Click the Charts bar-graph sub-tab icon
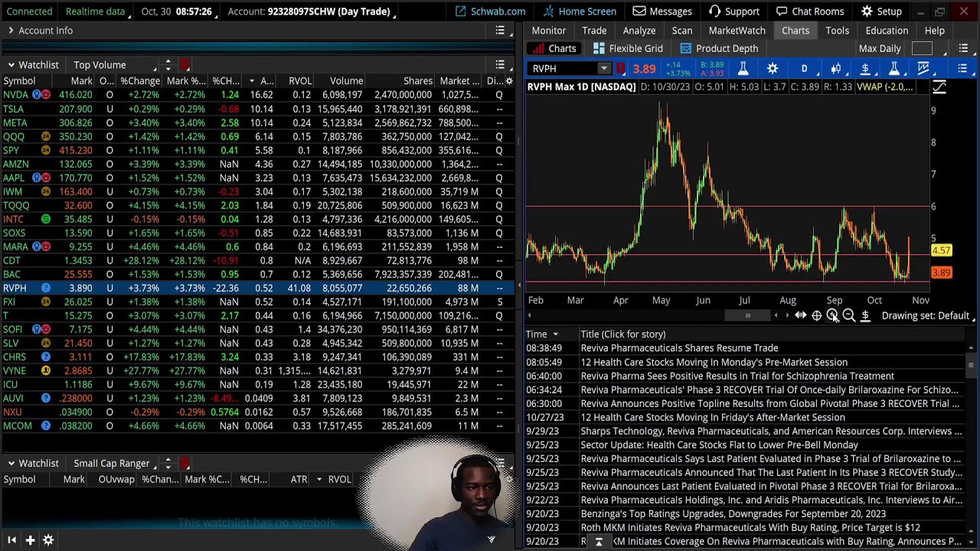Image resolution: width=980 pixels, height=551 pixels. [537, 49]
